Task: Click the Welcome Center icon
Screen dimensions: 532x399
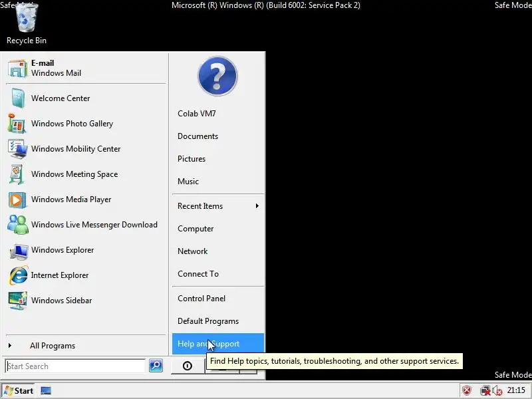Action: 17,98
